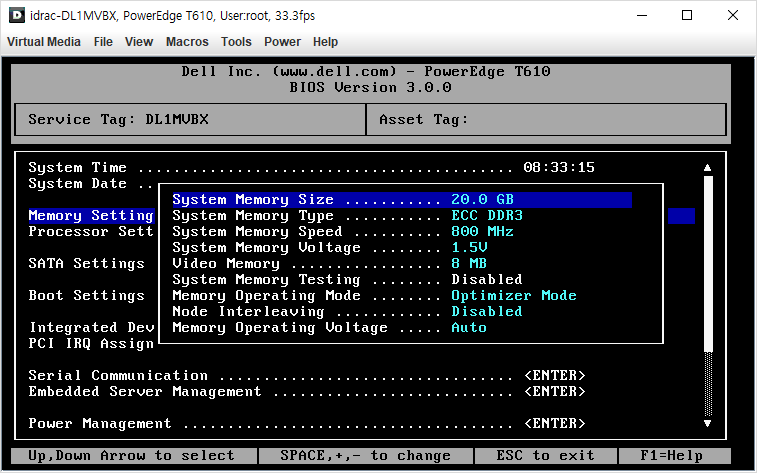Click the iDRAC console window icon
Image resolution: width=757 pixels, height=473 pixels.
pos(17,15)
